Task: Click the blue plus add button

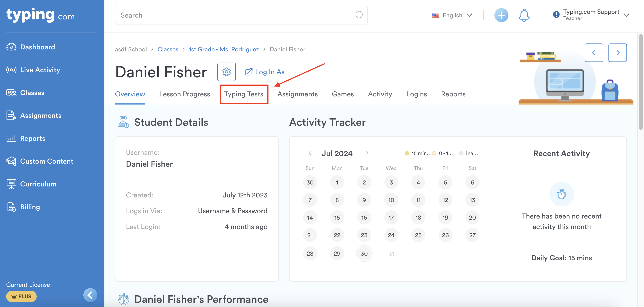Action: tap(501, 15)
